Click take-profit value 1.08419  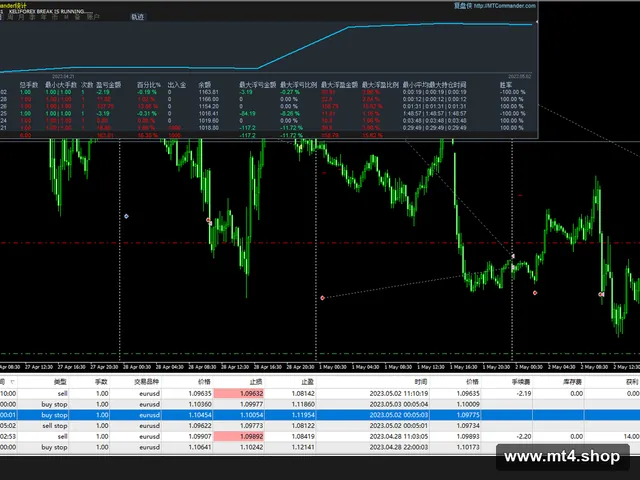(x=303, y=436)
